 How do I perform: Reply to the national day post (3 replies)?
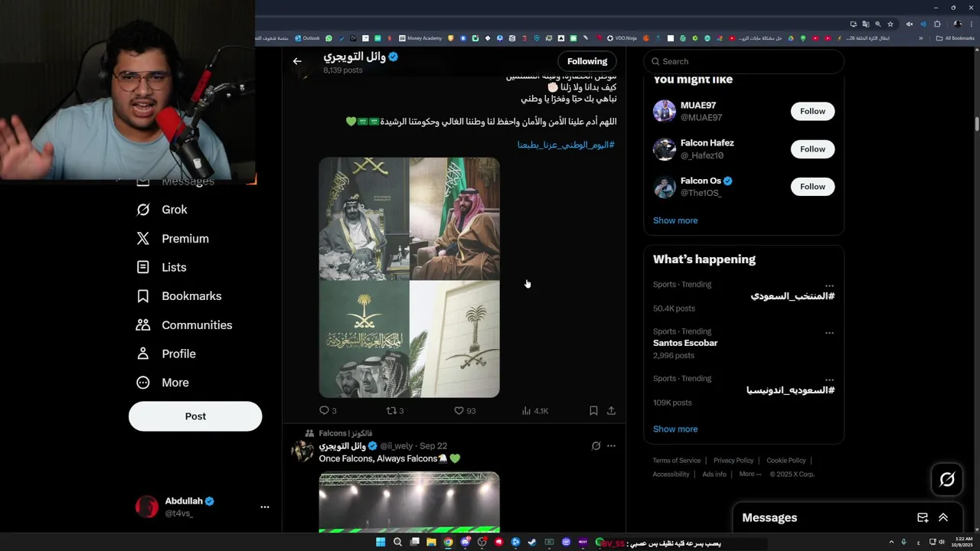[x=328, y=411]
